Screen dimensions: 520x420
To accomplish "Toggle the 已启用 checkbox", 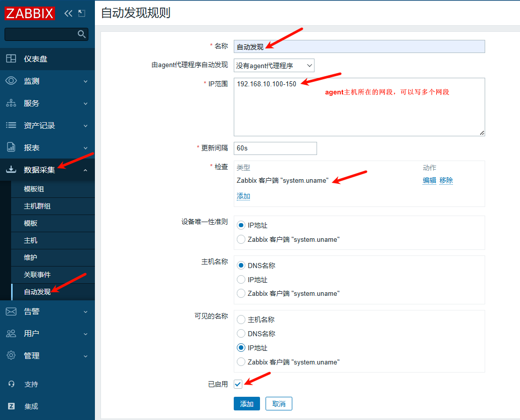I will click(238, 384).
